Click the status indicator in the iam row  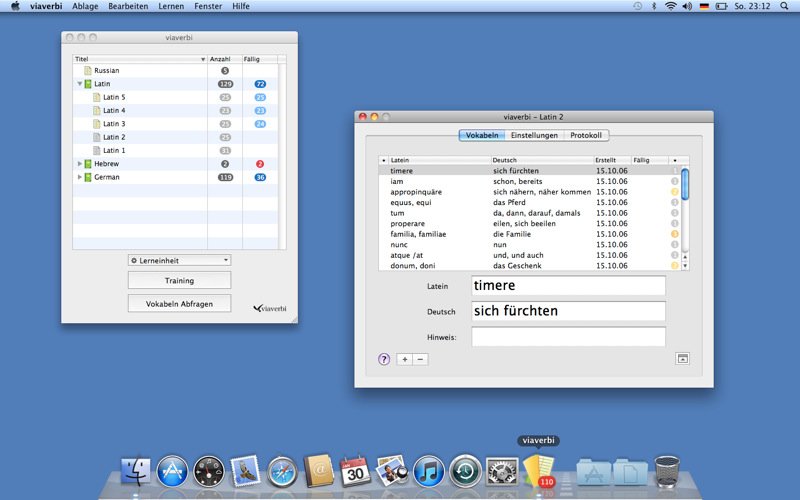click(x=674, y=181)
